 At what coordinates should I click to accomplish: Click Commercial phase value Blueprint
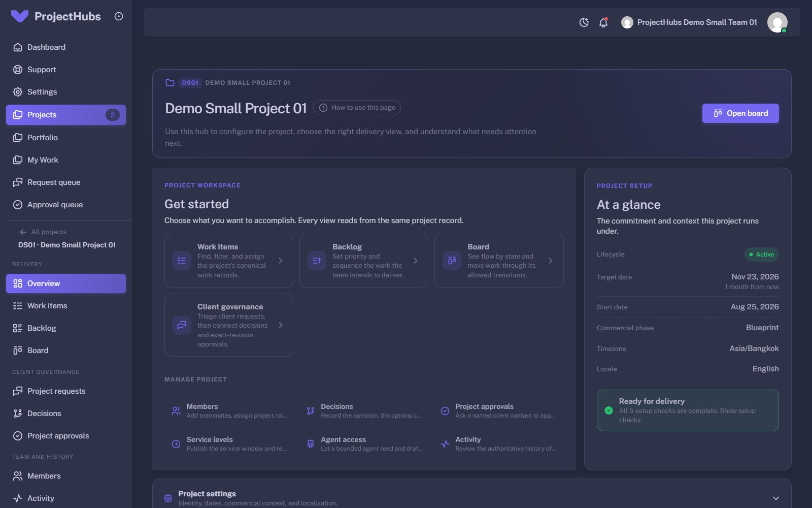click(x=762, y=328)
